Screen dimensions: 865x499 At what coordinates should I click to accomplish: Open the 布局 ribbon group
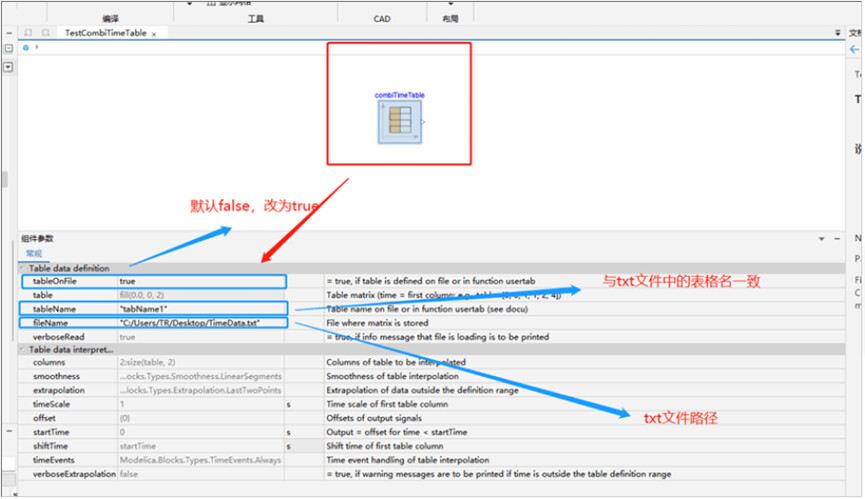tap(450, 19)
